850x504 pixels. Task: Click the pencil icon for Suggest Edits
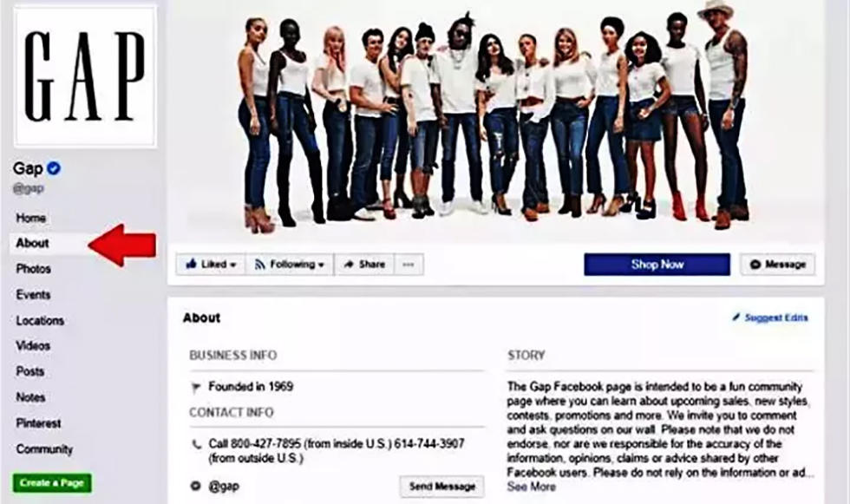click(736, 317)
